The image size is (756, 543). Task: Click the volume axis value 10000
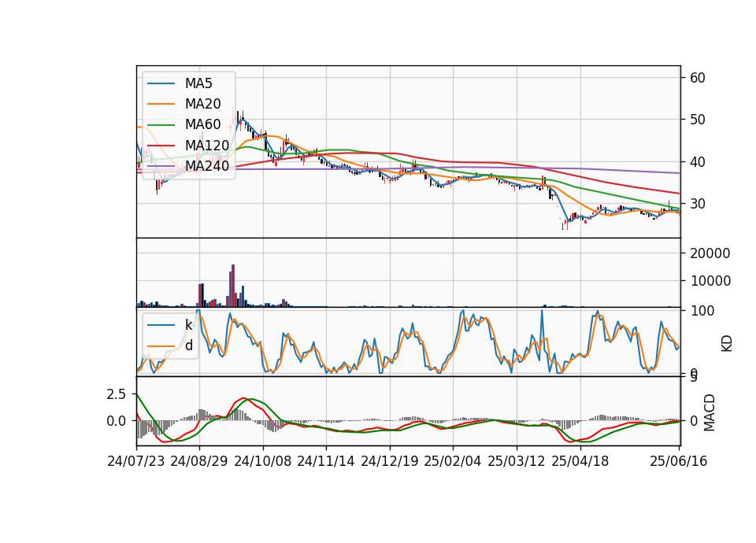(x=710, y=281)
